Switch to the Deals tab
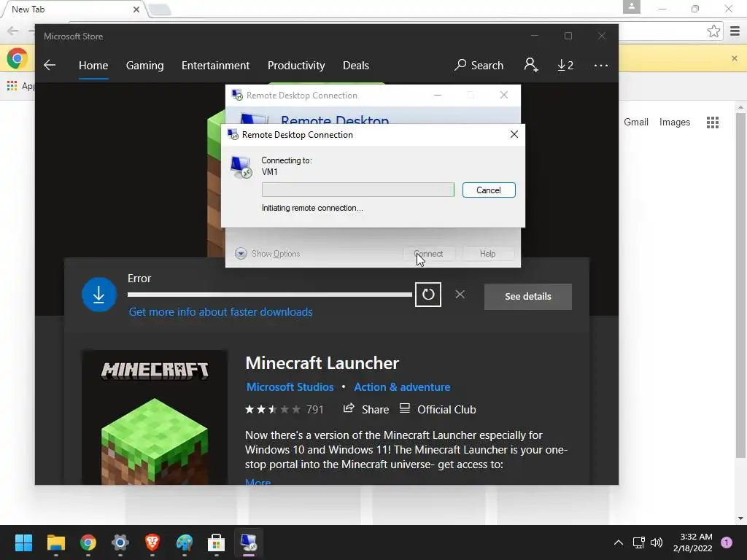 356,65
